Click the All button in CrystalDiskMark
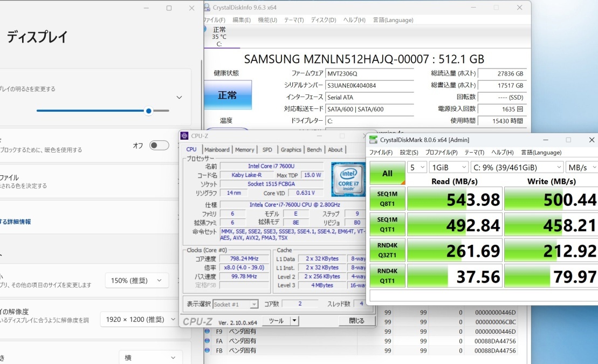598x364 pixels. click(387, 173)
